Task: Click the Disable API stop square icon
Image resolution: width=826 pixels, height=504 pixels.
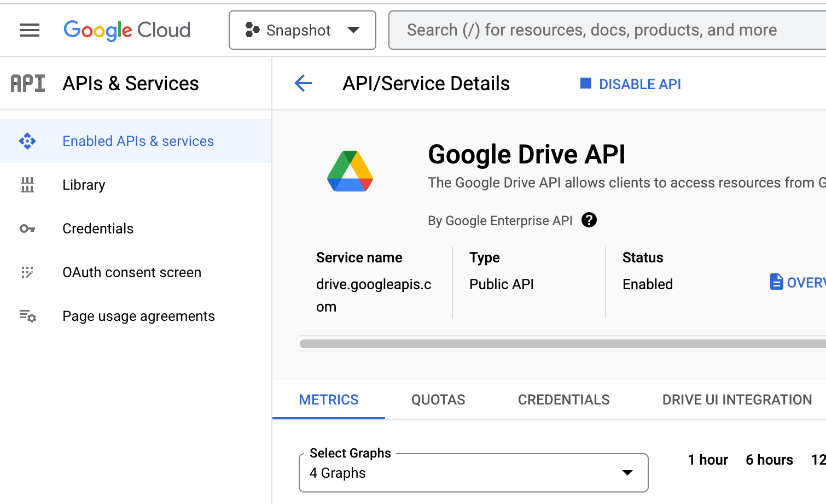Action: [x=586, y=83]
